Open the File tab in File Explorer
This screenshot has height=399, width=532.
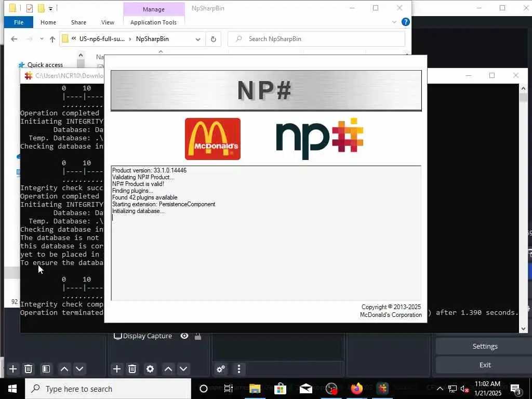[19, 22]
